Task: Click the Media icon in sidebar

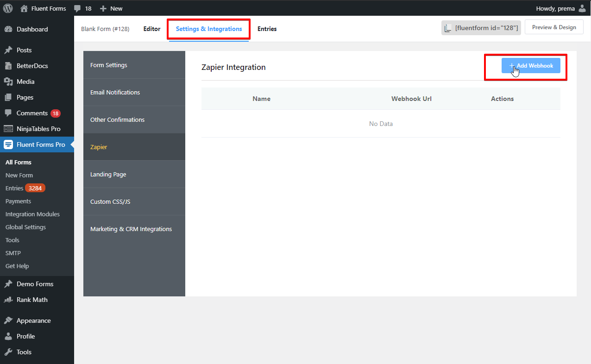Action: pos(8,82)
